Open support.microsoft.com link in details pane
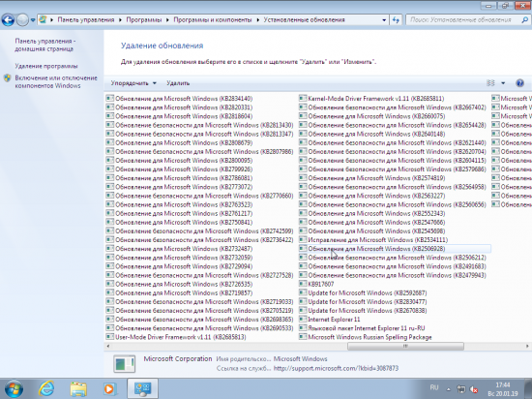 click(336, 368)
